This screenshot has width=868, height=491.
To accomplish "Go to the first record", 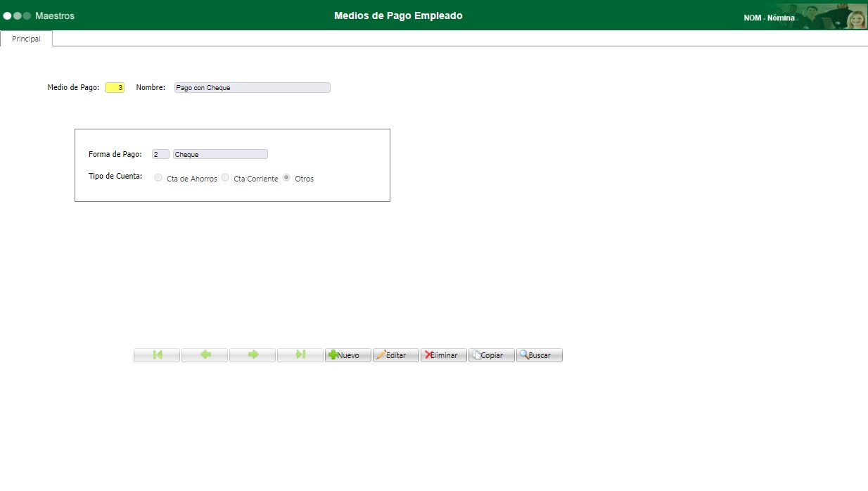I will 157,355.
